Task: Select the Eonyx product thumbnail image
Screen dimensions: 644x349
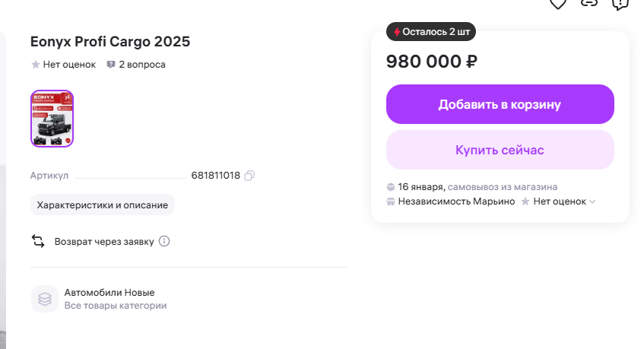Action: [x=52, y=119]
